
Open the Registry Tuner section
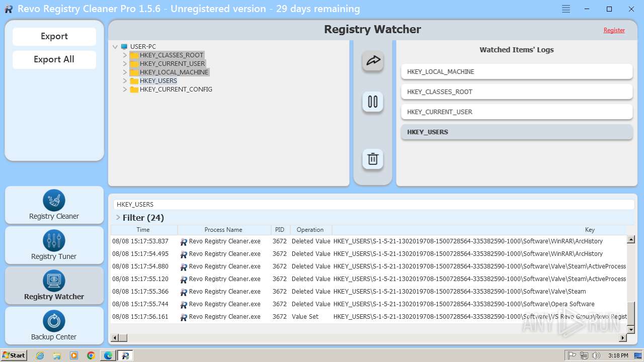pos(54,245)
